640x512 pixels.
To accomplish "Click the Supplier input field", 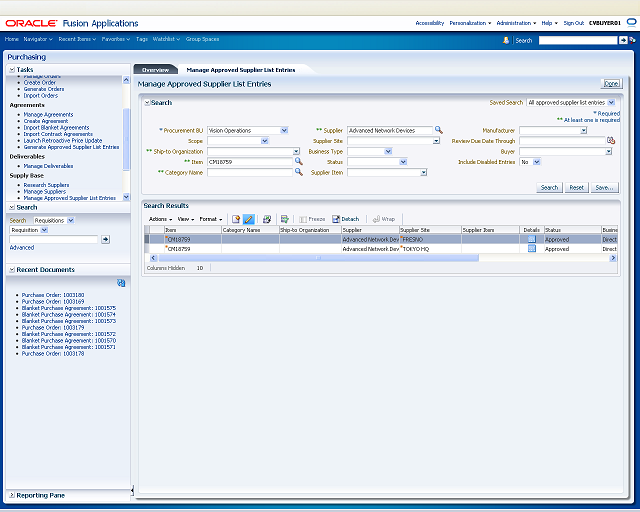I will [389, 130].
